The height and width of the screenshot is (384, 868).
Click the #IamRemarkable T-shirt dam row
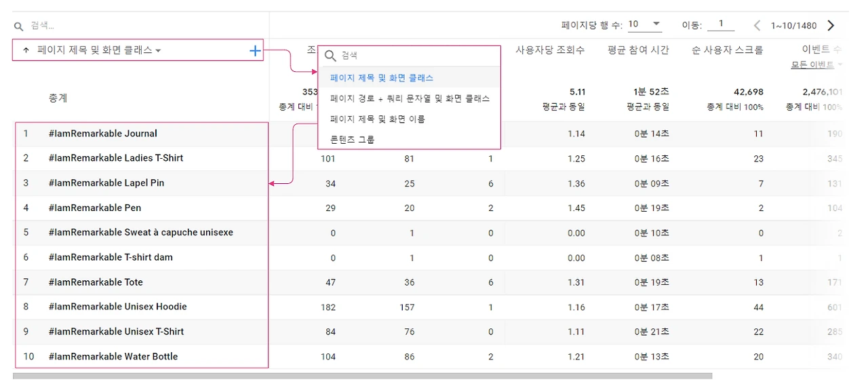point(111,257)
